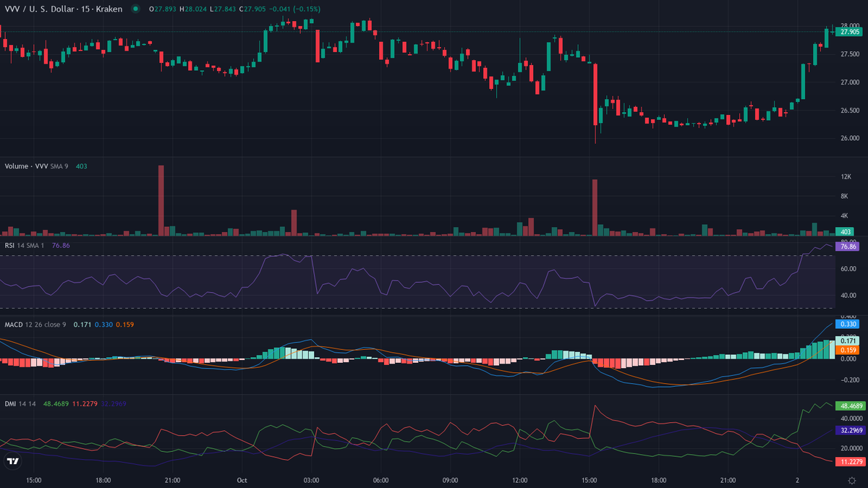Select the Volume · VVV SMA 9 legend
868x488 pixels.
(36, 166)
